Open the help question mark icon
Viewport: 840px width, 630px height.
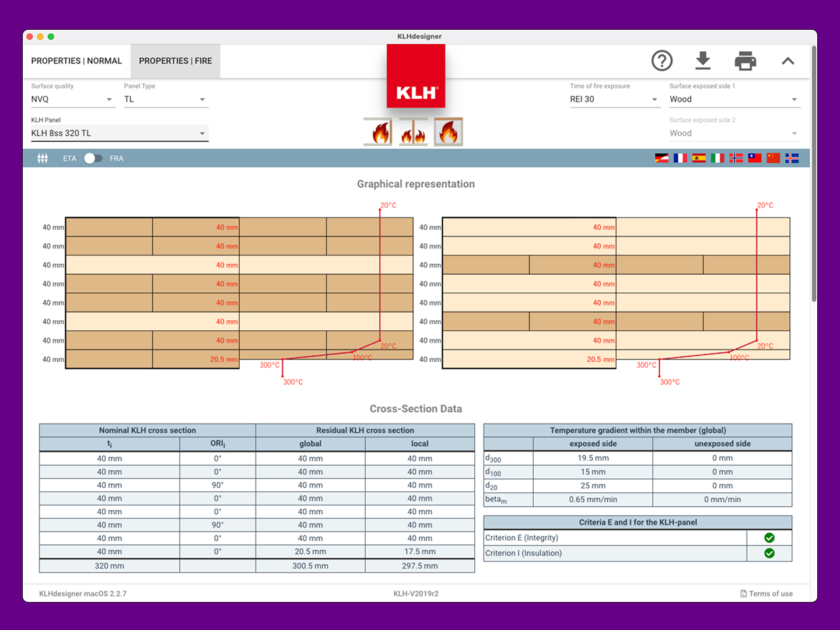tap(662, 61)
